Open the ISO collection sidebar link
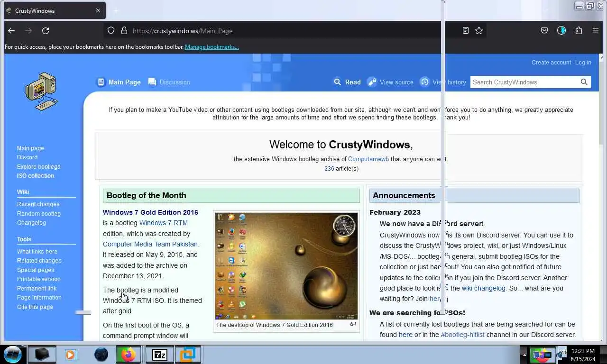The image size is (607, 364). click(36, 176)
